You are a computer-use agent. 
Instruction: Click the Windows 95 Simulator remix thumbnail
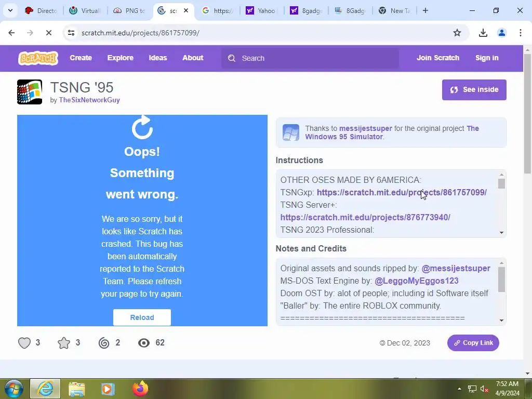coord(291,132)
